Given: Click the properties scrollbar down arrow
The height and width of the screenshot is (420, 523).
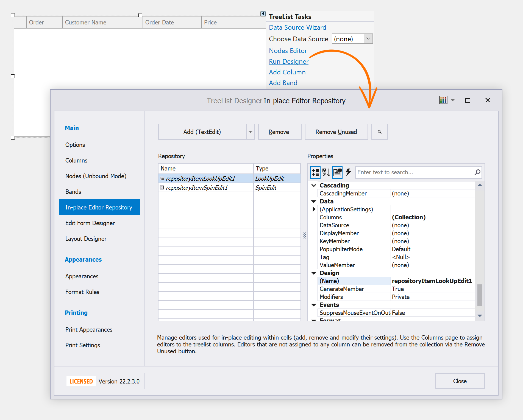Looking at the screenshot, I should pos(480,316).
